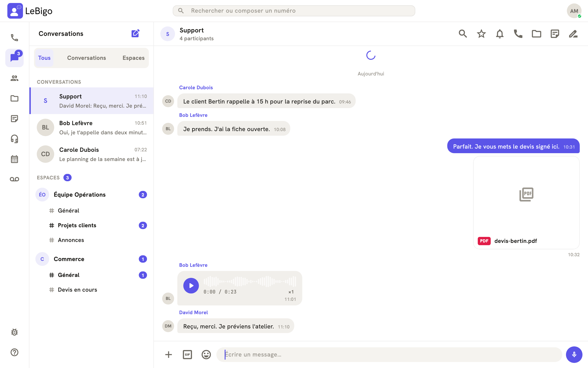Open the messages section with badge 3
The width and height of the screenshot is (588, 368).
14,58
